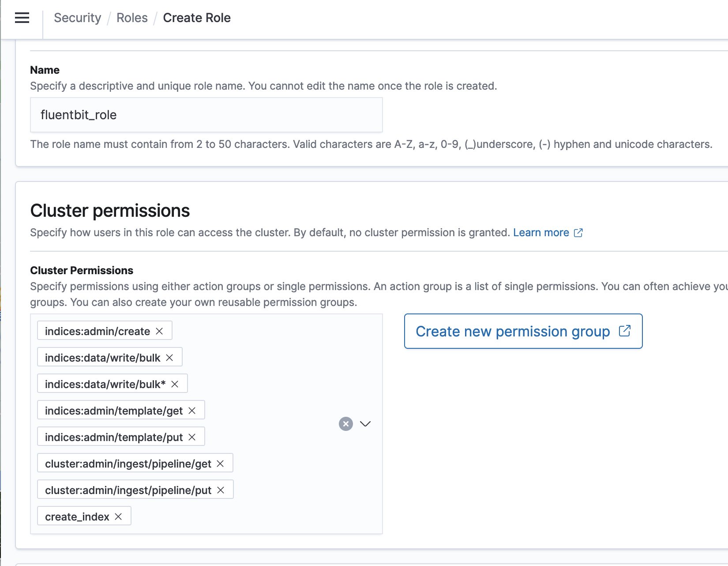Open Create new permission group
Viewport: 728px width, 566px height.
point(512,331)
